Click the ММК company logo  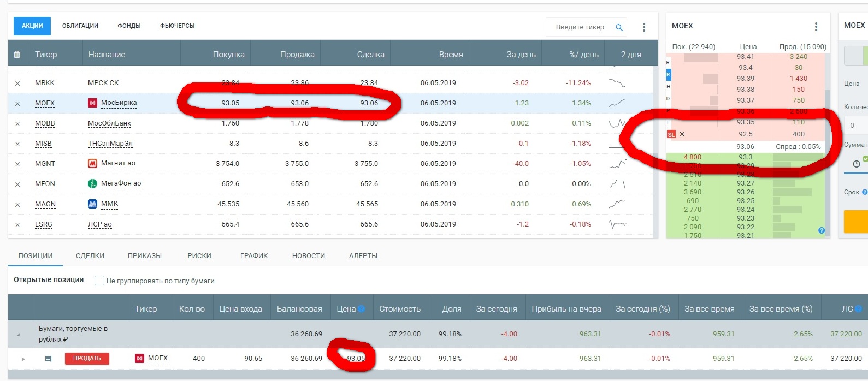[93, 204]
